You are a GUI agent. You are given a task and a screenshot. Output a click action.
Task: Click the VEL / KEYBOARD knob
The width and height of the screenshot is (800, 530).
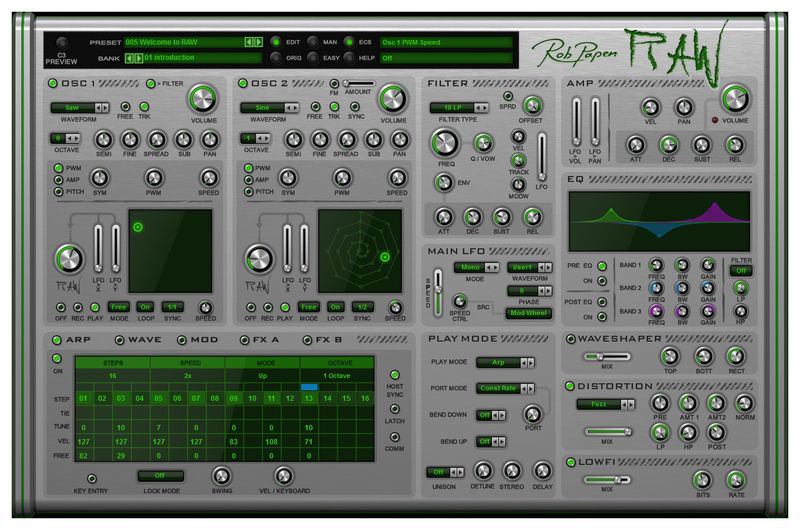[x=283, y=476]
